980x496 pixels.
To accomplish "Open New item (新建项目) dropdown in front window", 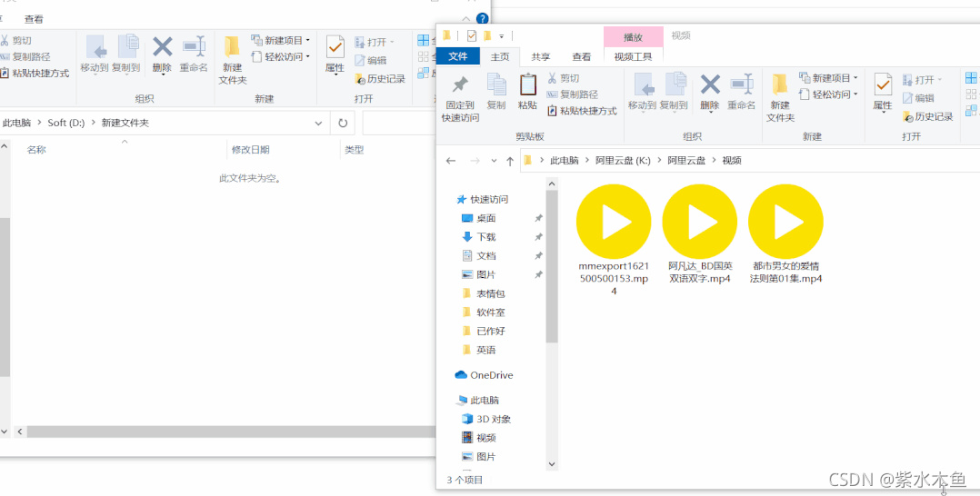I will coord(828,78).
